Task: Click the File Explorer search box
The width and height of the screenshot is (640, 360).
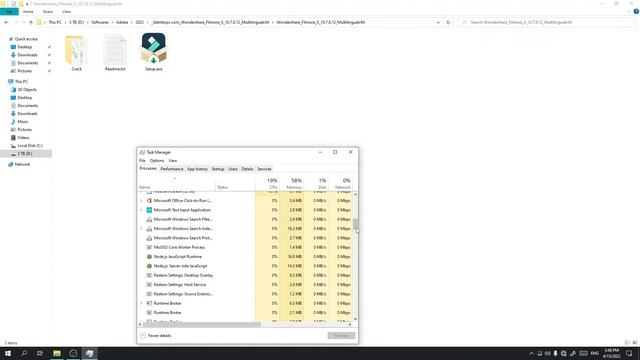Action: [x=546, y=22]
